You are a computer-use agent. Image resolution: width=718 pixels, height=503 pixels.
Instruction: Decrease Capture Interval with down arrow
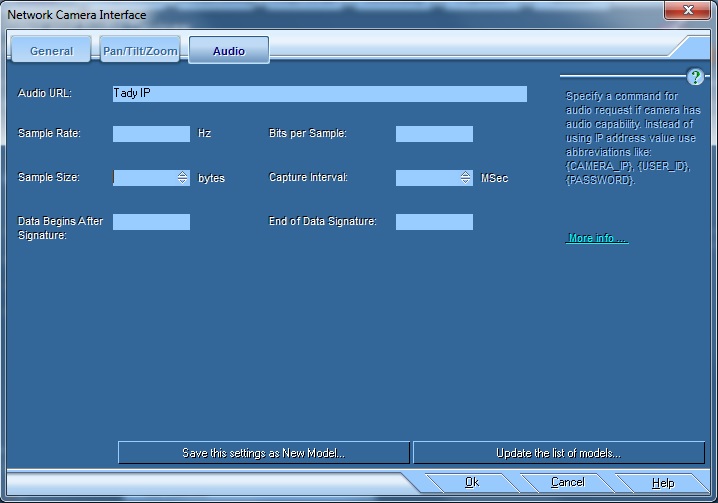pos(466,181)
